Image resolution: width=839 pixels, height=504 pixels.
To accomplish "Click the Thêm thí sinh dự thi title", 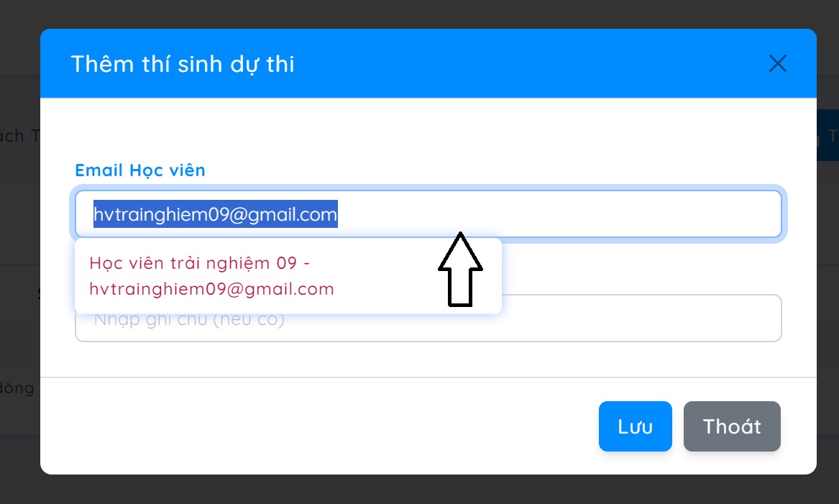I will pos(183,64).
